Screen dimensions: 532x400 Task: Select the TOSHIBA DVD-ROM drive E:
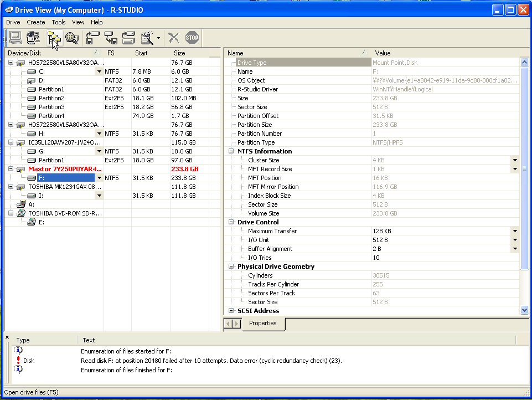42,222
